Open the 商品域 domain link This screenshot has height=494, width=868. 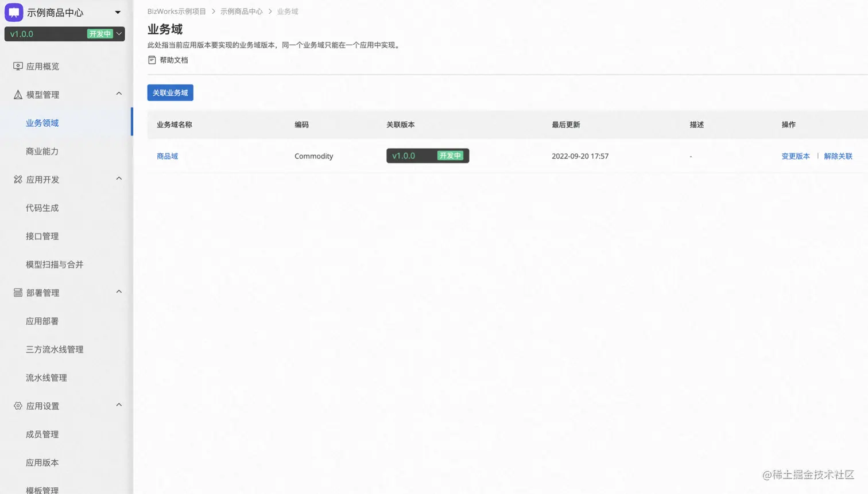[x=167, y=156]
